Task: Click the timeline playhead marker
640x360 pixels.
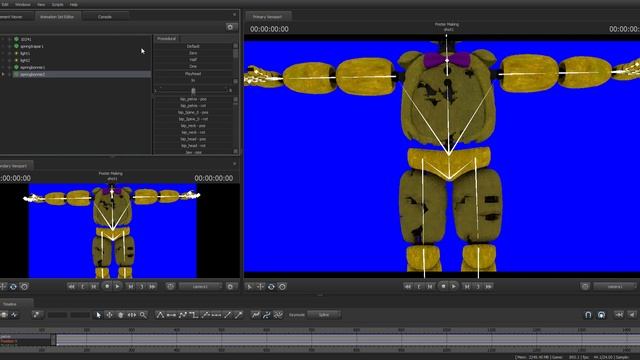Action: (53, 340)
